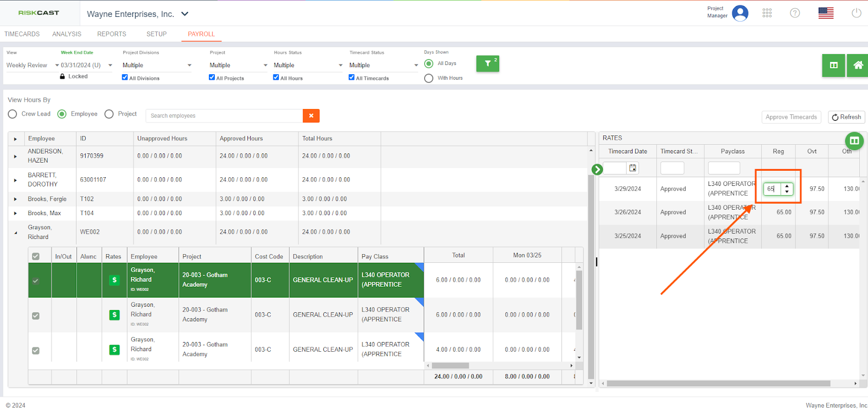This screenshot has width=868, height=413.
Task: Click the Riskcast logo
Action: pyautogui.click(x=39, y=12)
